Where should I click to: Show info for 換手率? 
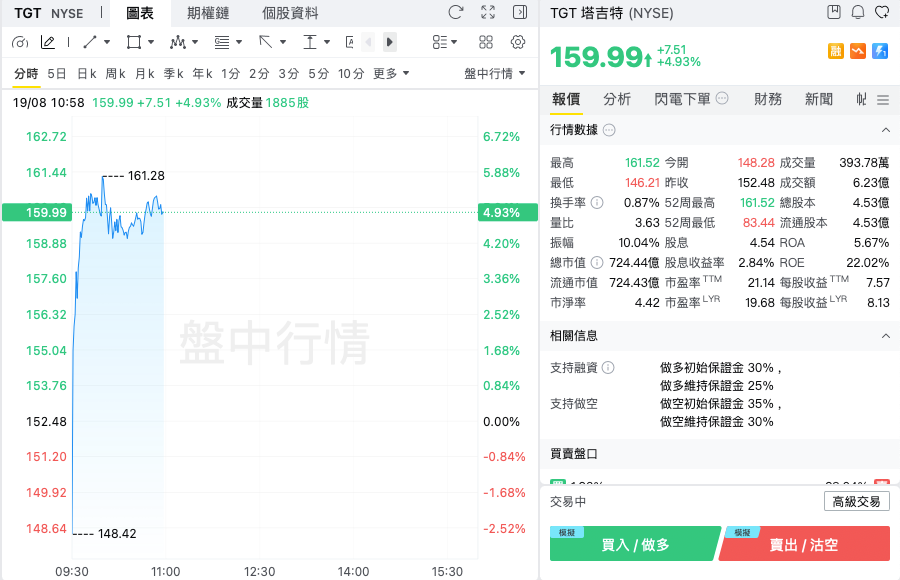pyautogui.click(x=597, y=202)
